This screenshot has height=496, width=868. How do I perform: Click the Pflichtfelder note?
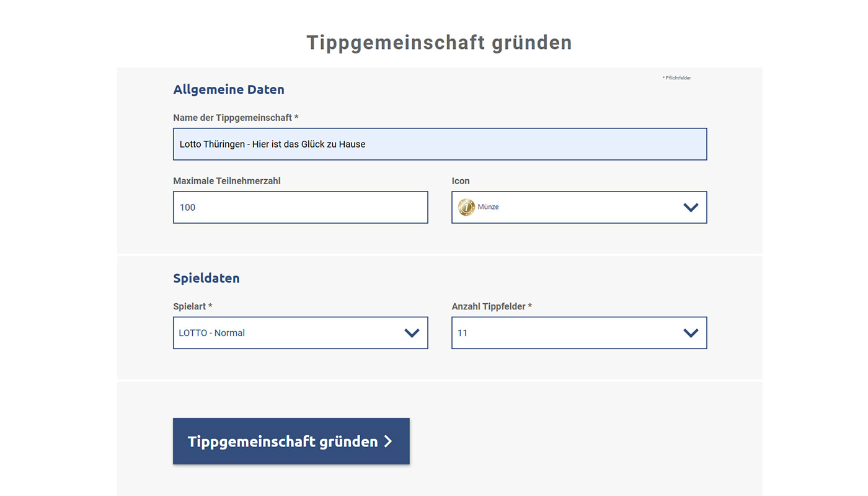[x=677, y=77]
